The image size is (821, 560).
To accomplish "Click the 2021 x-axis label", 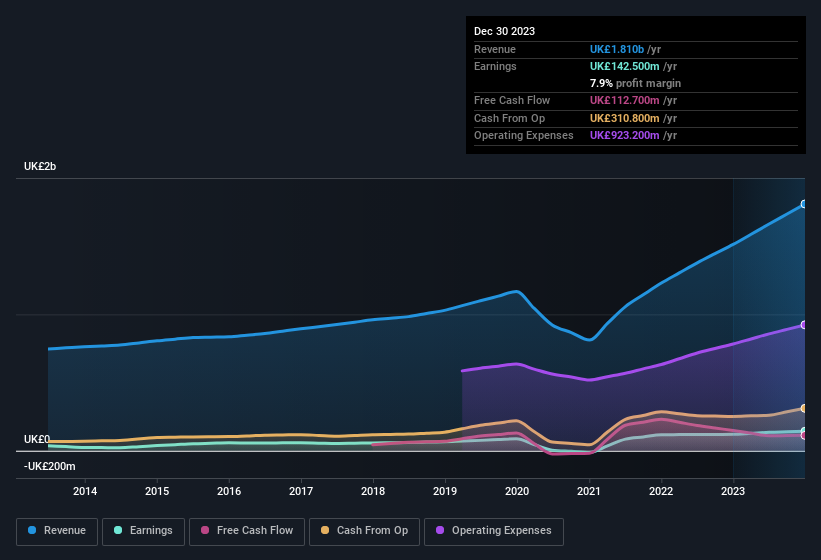I will click(589, 491).
